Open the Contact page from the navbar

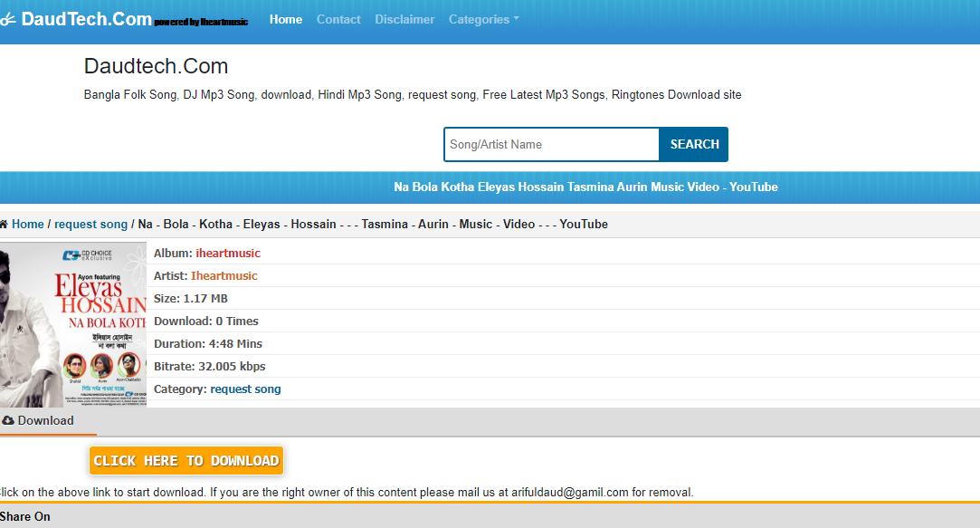pyautogui.click(x=338, y=19)
